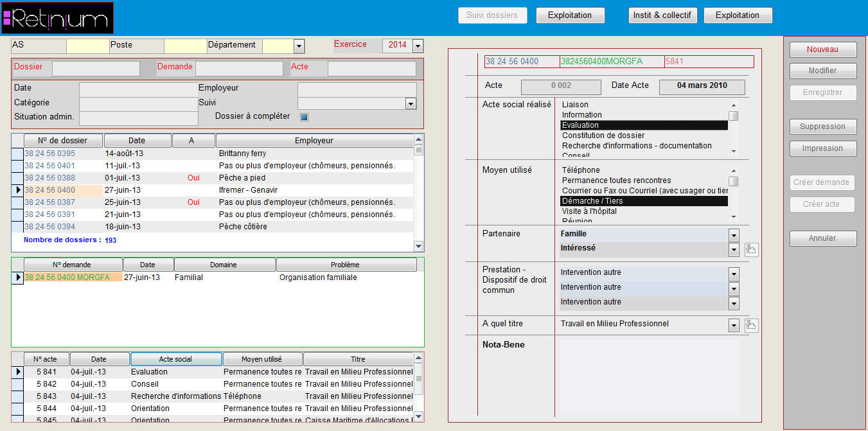The height and width of the screenshot is (431, 868).
Task: Open the Intéressé partner dropdown arrow
Action: tap(734, 249)
